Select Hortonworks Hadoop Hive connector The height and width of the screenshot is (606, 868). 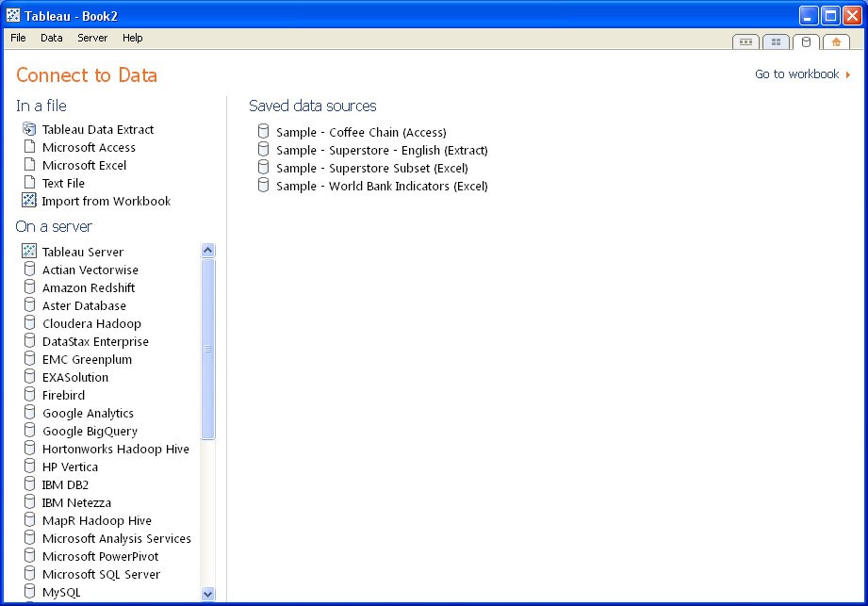coord(116,449)
